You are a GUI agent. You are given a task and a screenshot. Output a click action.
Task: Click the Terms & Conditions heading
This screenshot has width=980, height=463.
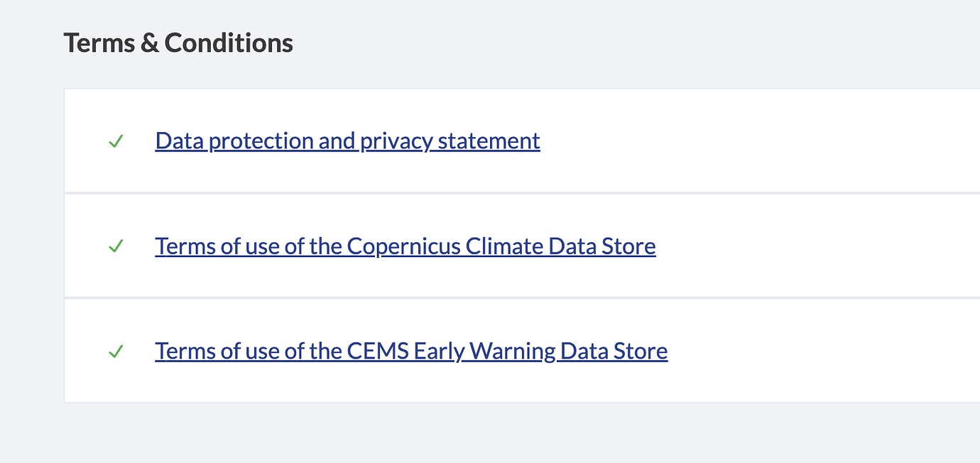[x=178, y=43]
